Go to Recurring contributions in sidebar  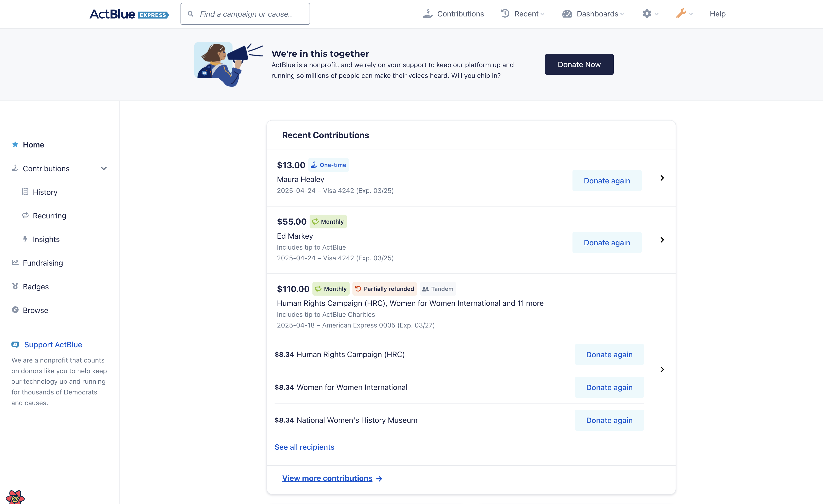[x=49, y=216]
